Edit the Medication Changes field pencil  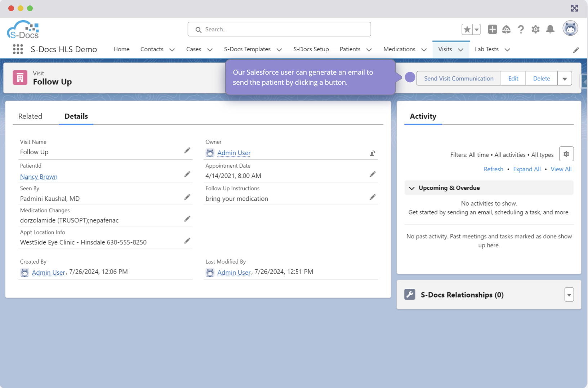coord(187,219)
